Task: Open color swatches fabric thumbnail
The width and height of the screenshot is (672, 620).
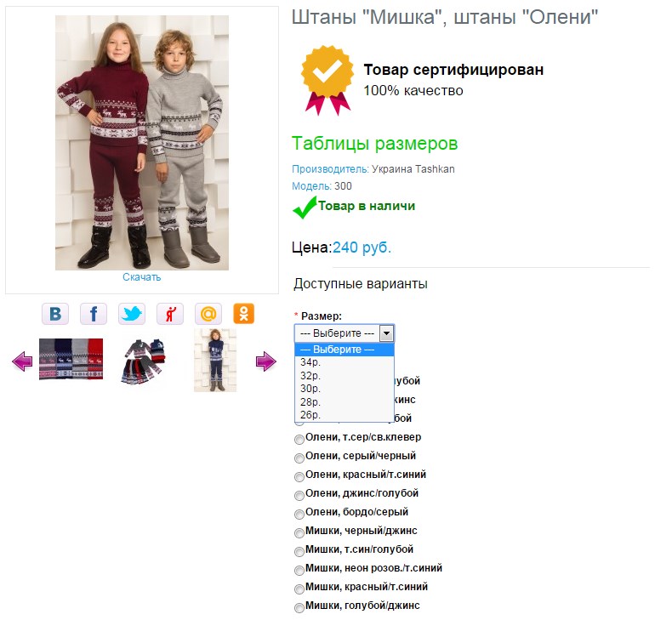Action: (x=71, y=359)
